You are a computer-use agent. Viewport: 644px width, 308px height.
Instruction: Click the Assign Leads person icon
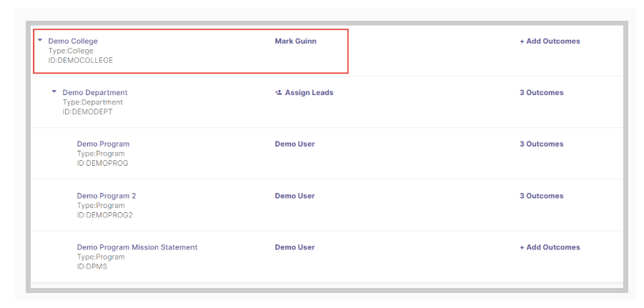278,93
